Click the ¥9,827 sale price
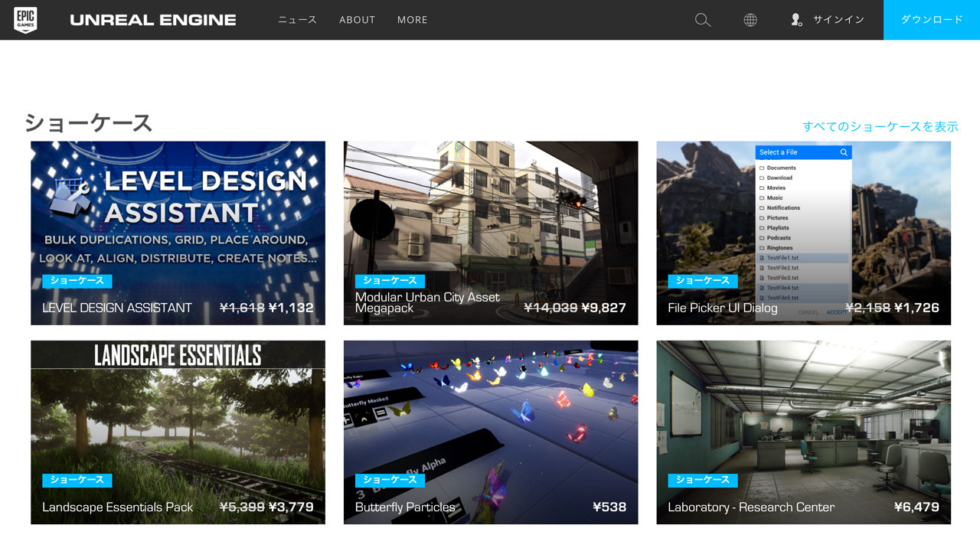The height and width of the screenshot is (551, 980). point(604,308)
